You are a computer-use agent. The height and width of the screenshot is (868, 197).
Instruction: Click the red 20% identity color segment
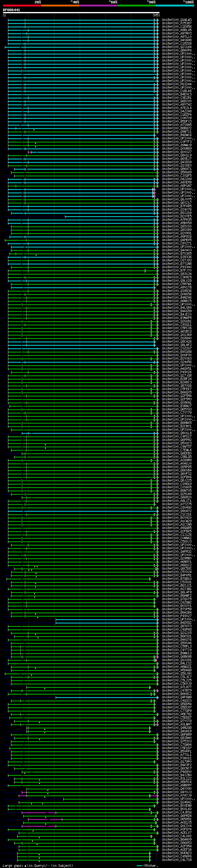tap(22, 6)
